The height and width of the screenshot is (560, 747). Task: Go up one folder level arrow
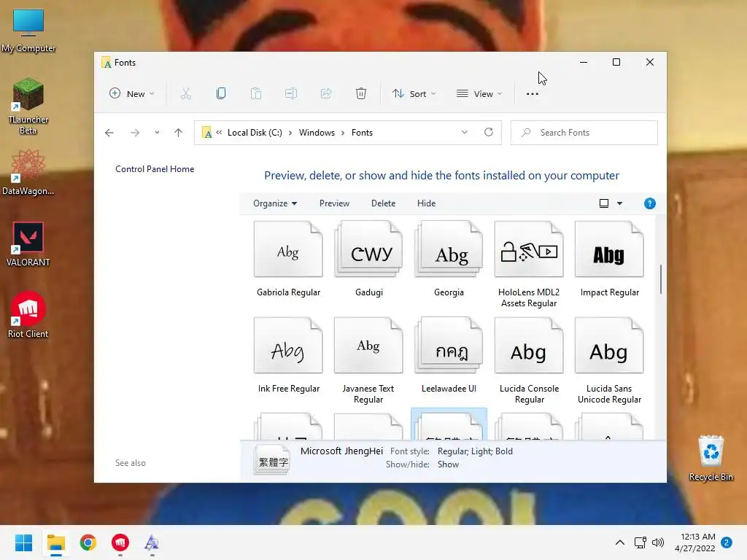pos(178,133)
